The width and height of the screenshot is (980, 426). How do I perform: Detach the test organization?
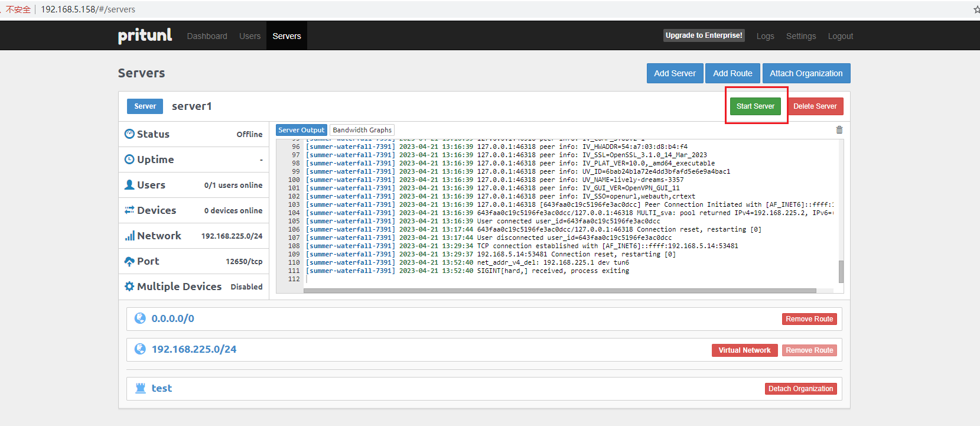[800, 389]
